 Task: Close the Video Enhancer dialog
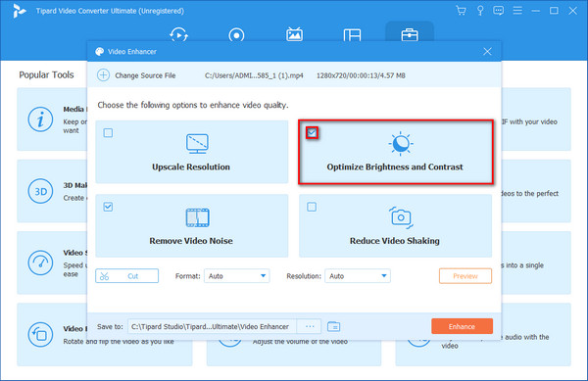[x=487, y=51]
